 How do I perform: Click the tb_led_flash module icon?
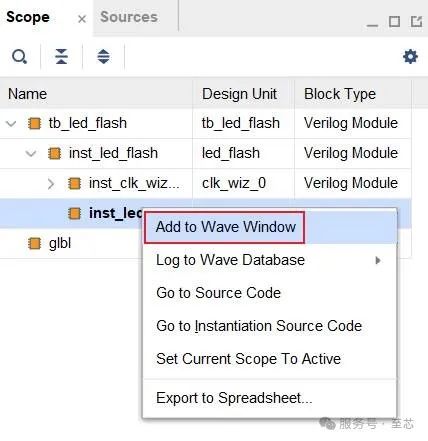pyautogui.click(x=34, y=123)
